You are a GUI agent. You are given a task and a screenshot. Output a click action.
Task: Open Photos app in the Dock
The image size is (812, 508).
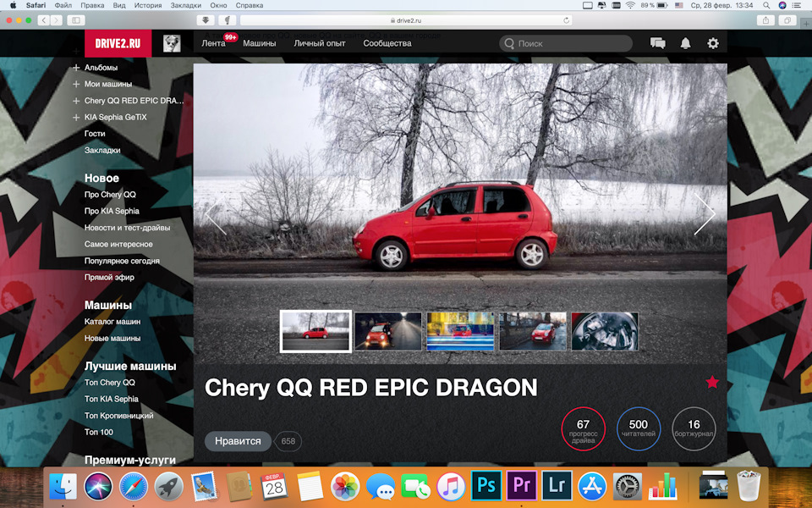tap(345, 486)
